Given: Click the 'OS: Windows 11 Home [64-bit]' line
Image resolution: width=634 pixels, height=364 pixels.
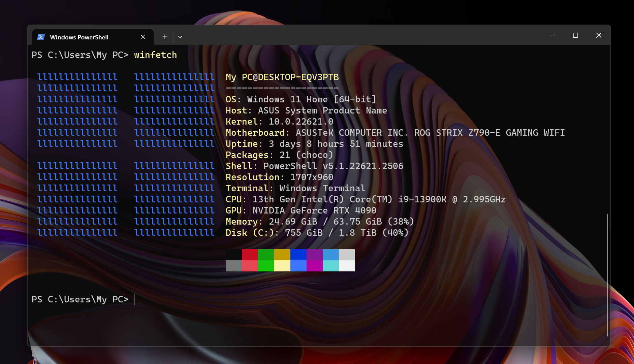Looking at the screenshot, I should [x=301, y=99].
